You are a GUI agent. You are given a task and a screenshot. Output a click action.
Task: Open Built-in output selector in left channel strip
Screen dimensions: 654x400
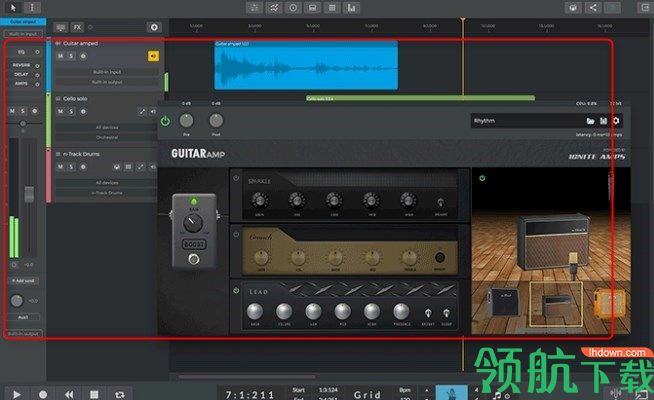(x=23, y=333)
